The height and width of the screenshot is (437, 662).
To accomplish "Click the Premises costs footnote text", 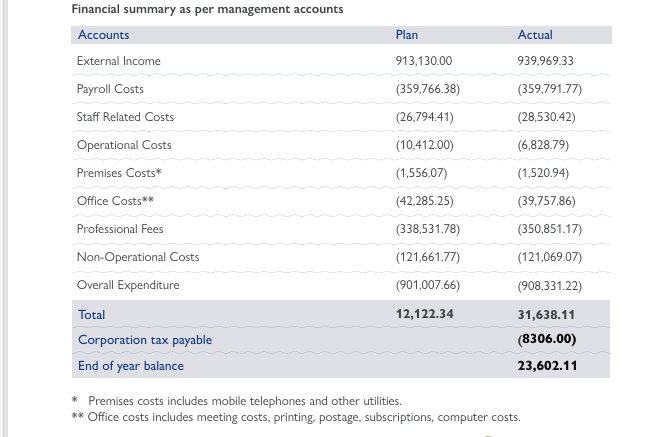I will pyautogui.click(x=244, y=401).
